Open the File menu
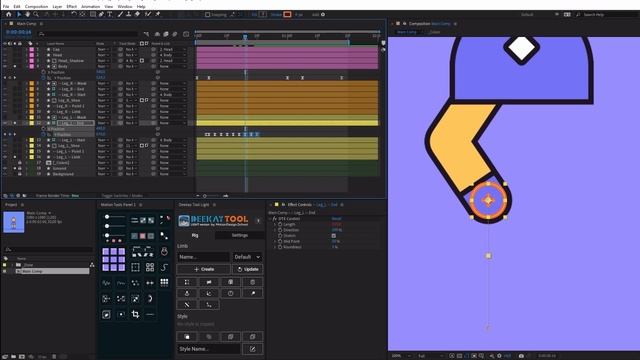Viewport: 640px width, 360px height. click(6, 7)
